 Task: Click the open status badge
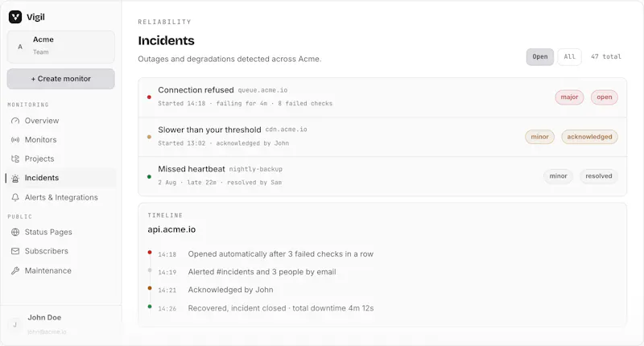(605, 97)
